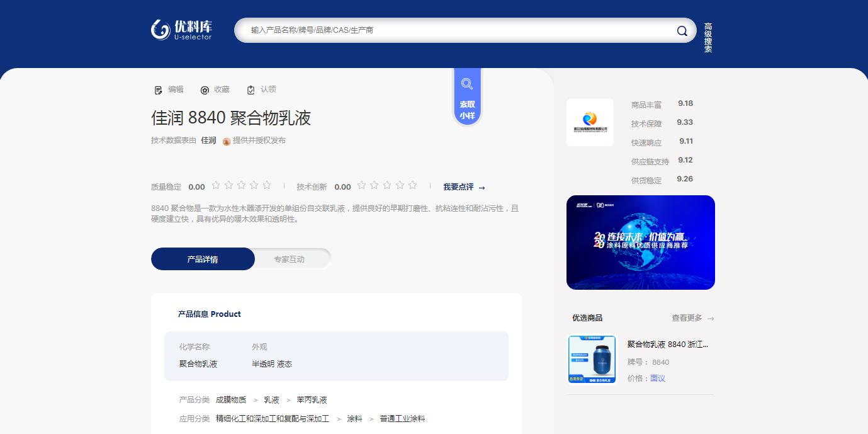This screenshot has width=868, height=434.
Task: Rate third star for 技术创新
Action: (387, 185)
